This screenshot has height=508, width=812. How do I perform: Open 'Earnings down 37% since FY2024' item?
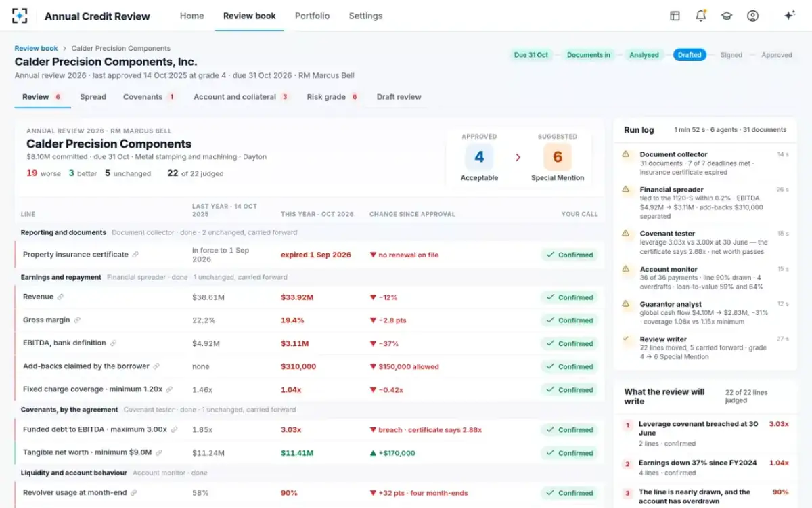tap(705, 467)
